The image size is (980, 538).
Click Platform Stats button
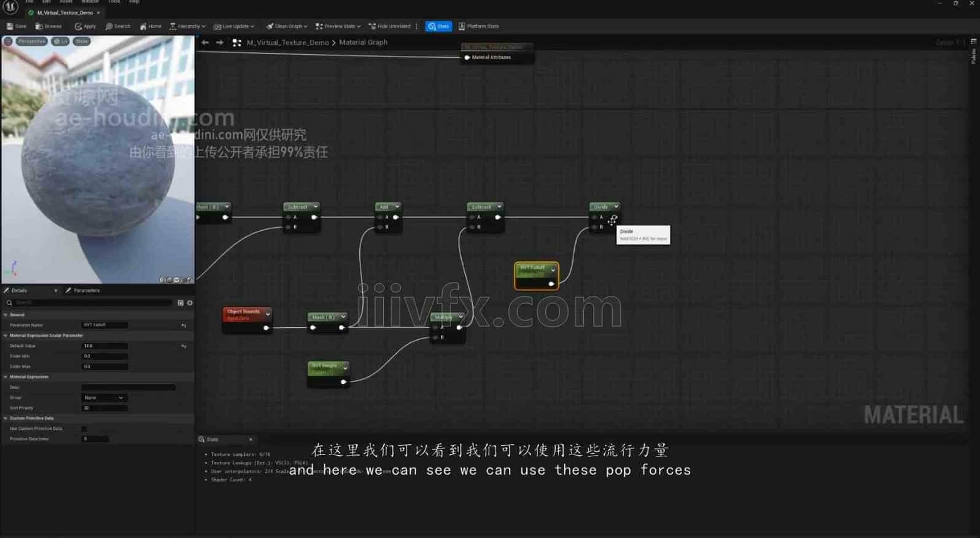tap(478, 26)
